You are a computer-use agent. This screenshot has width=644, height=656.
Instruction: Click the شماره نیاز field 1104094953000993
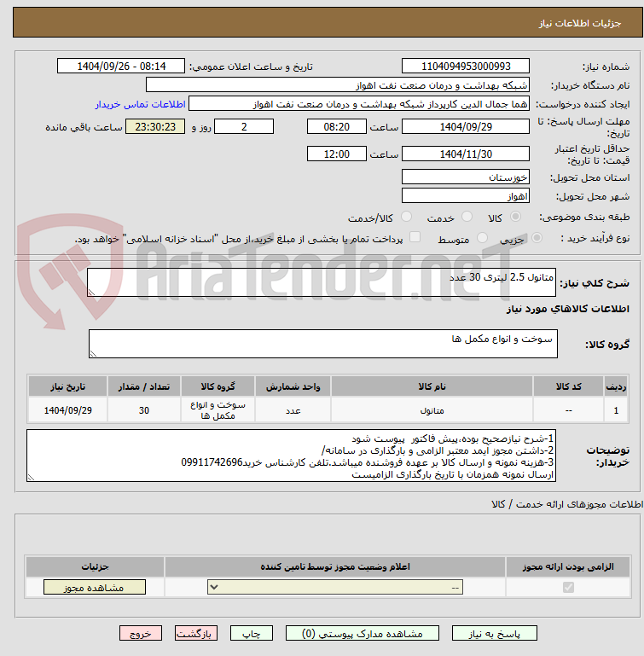466,66
